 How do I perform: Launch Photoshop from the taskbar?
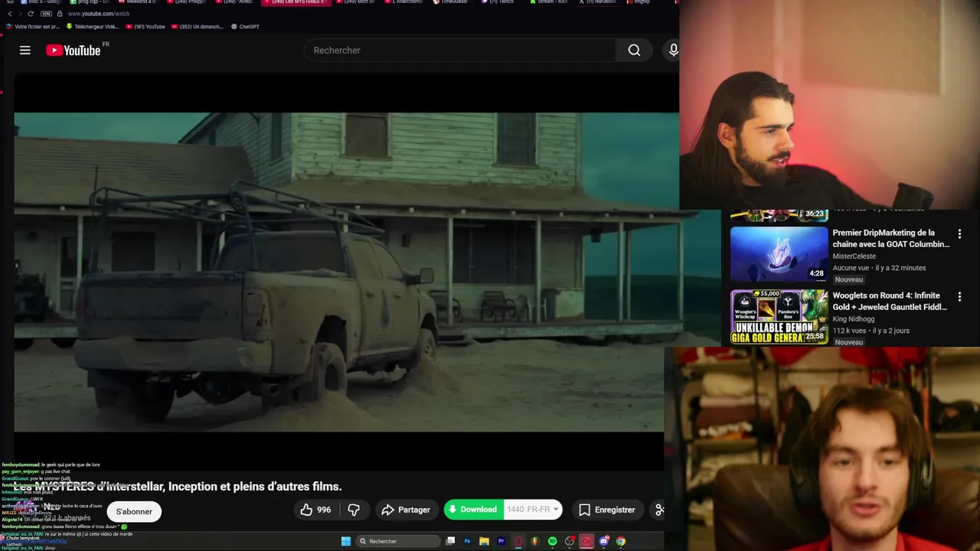point(467,541)
